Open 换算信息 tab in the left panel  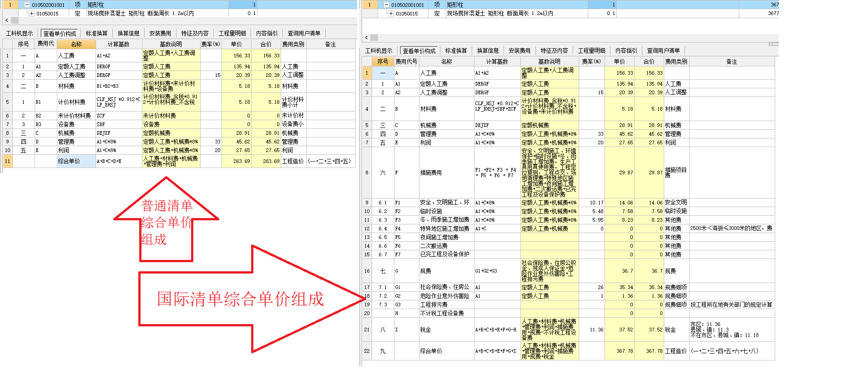click(129, 33)
